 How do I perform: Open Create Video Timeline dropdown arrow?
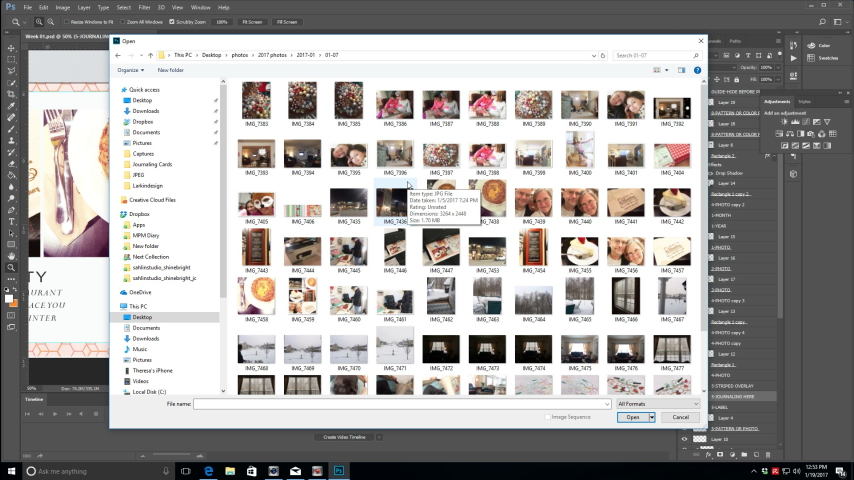click(379, 437)
